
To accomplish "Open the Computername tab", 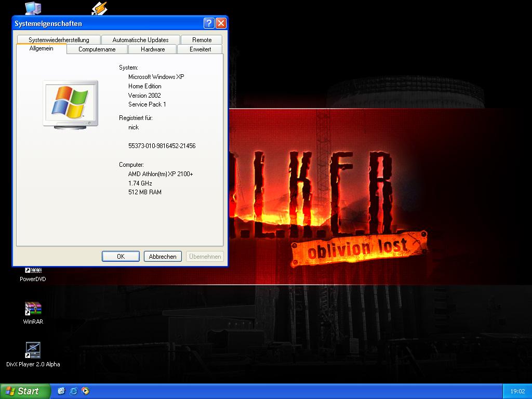I will [97, 49].
